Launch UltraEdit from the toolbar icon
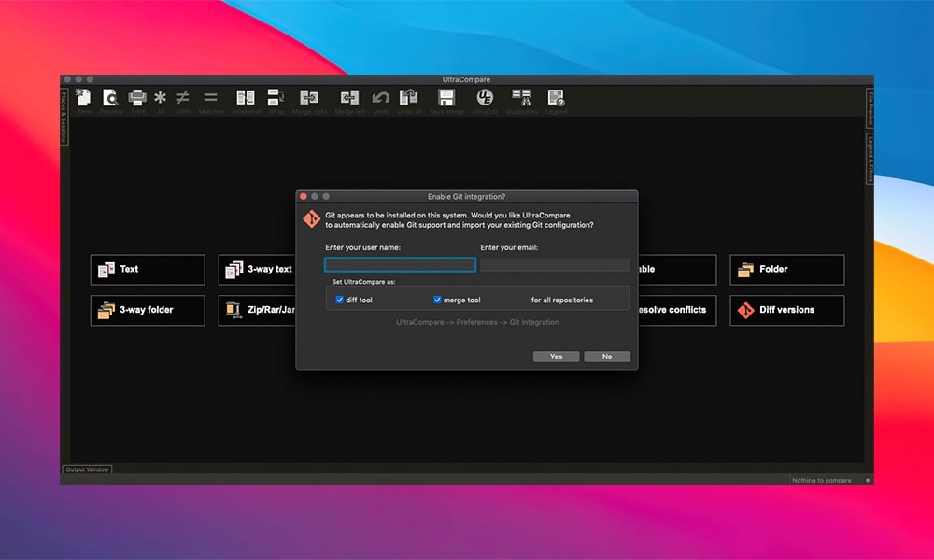This screenshot has width=934, height=560. pos(485,98)
